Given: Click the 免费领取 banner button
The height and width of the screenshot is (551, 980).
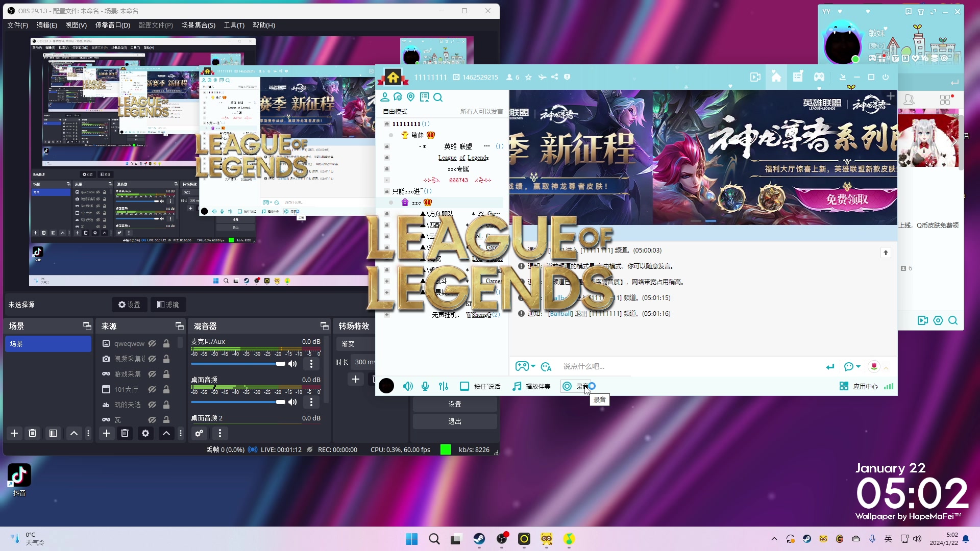Looking at the screenshot, I should click(847, 199).
